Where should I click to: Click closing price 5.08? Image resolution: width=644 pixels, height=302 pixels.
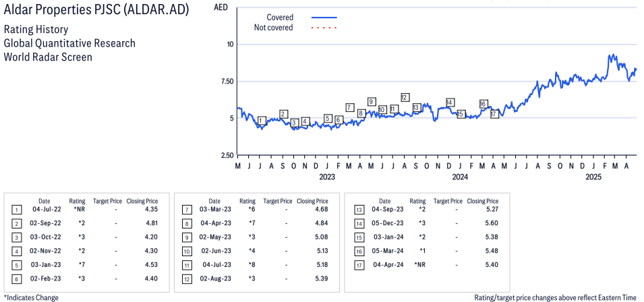coord(322,237)
